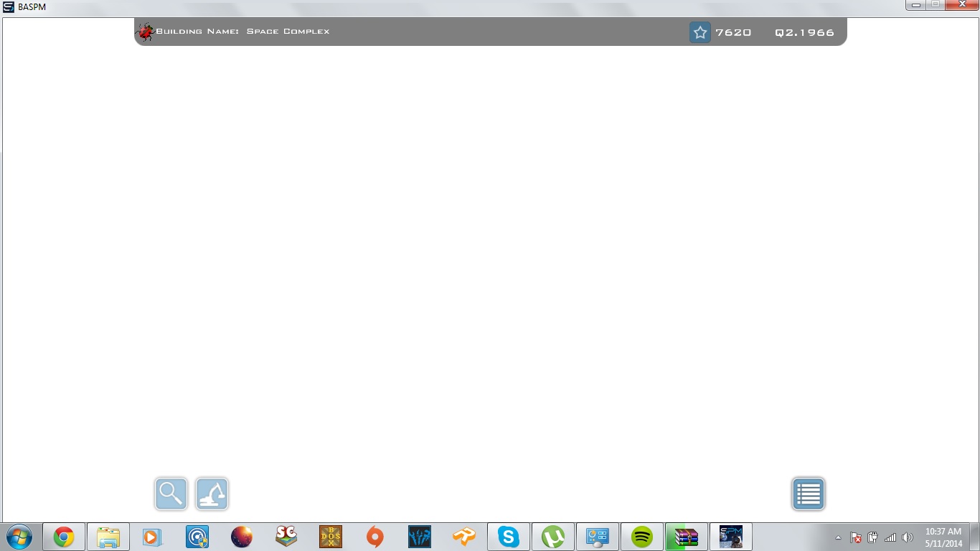
Task: Open the excavator demolish tool
Action: [212, 494]
